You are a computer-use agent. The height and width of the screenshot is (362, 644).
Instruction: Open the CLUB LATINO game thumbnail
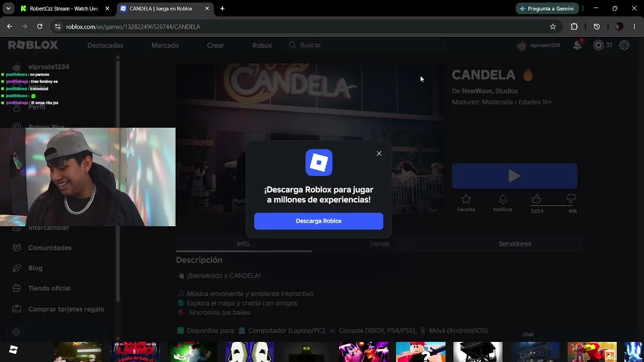pos(135,352)
